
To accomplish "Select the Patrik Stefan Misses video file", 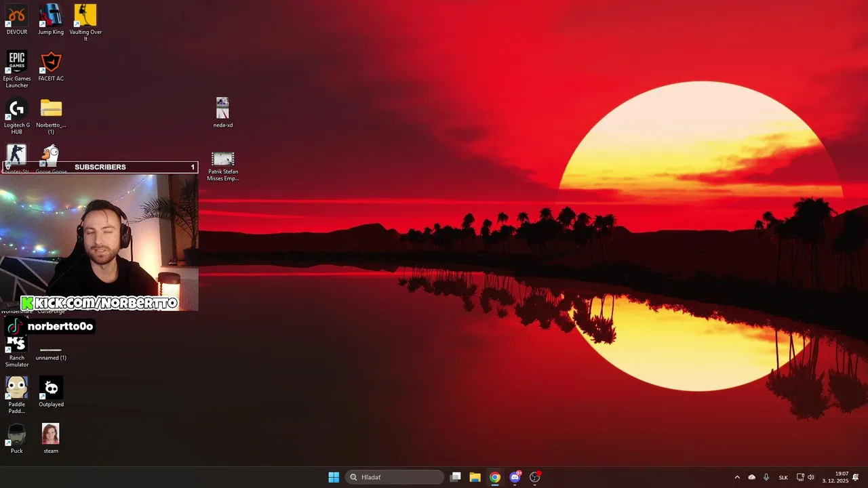I will click(x=222, y=166).
